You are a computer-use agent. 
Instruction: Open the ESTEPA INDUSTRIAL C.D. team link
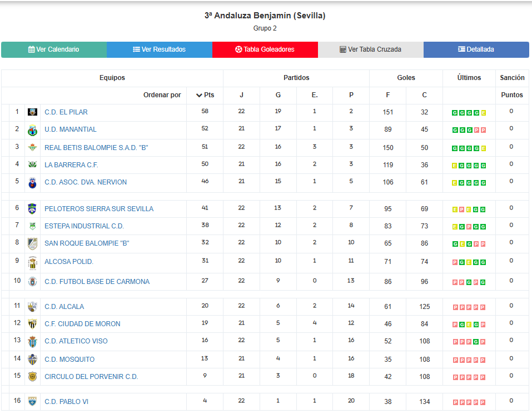pos(84,226)
